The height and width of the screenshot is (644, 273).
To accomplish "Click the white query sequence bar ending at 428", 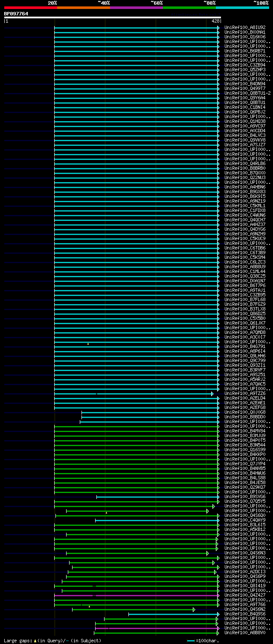I will tap(112, 17).
